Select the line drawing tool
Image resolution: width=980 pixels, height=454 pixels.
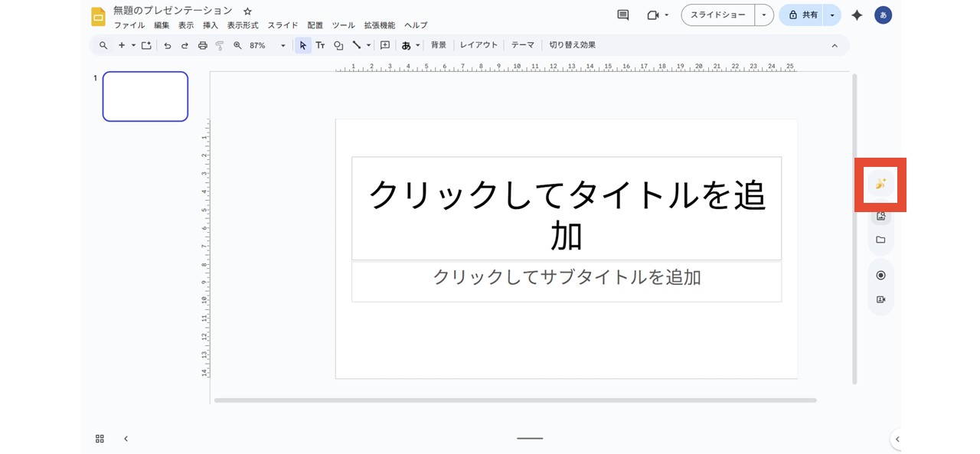point(356,45)
